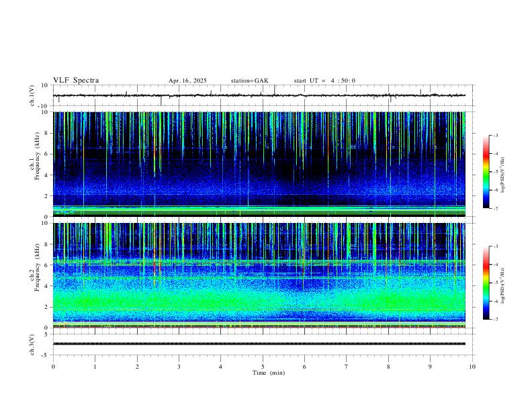The width and height of the screenshot is (532, 411).
Task: Click the -7 tick on ch.1 colorbar
Action: 495,208
